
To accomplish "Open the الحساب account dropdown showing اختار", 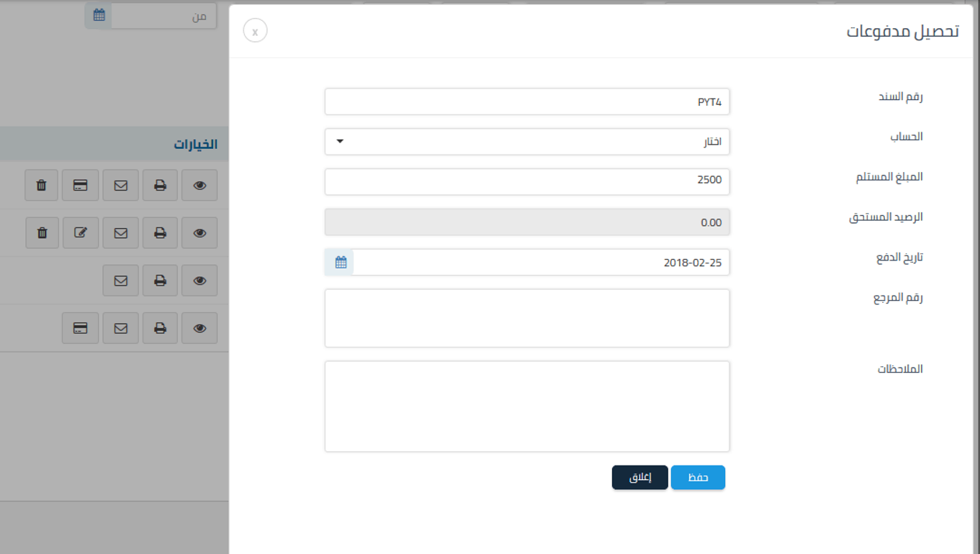I will coord(527,142).
